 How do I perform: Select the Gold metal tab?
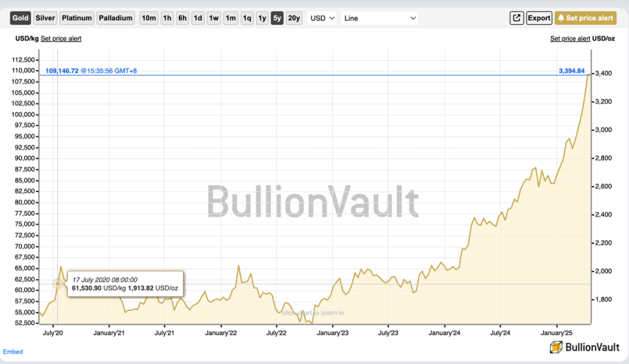[x=21, y=18]
